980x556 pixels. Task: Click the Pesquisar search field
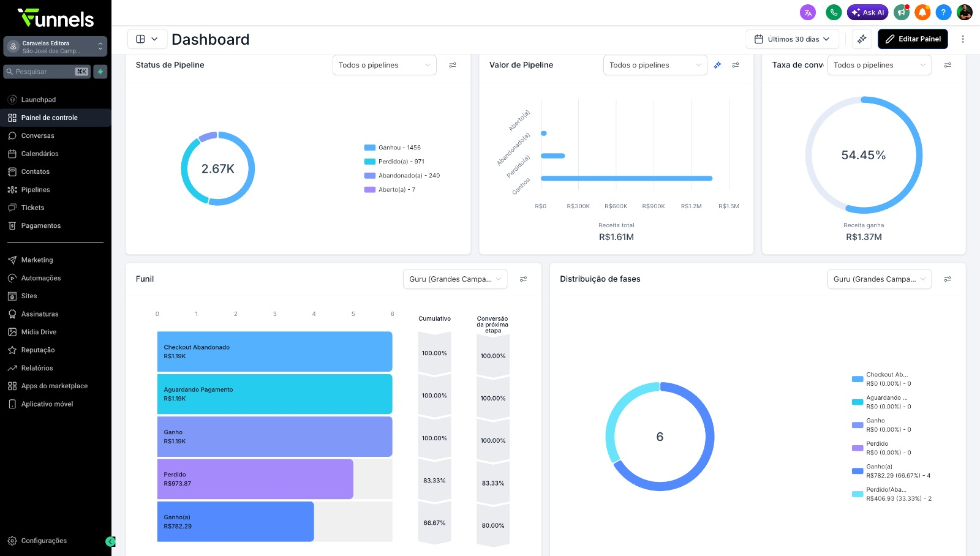coord(47,72)
